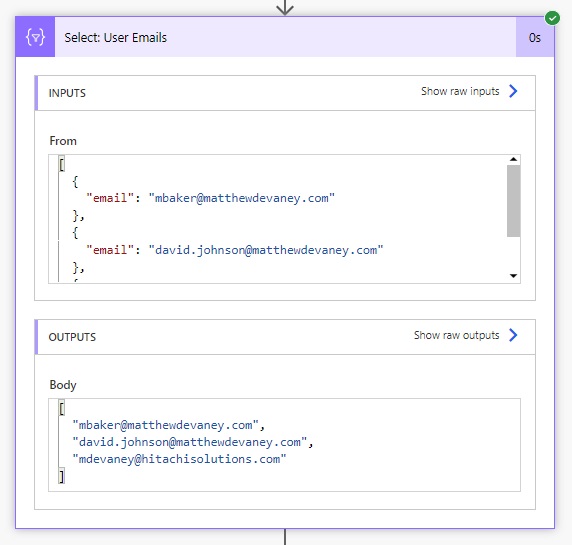The width and height of the screenshot is (572, 545).
Task: Click the david.johnson email in From box
Action: (266, 250)
